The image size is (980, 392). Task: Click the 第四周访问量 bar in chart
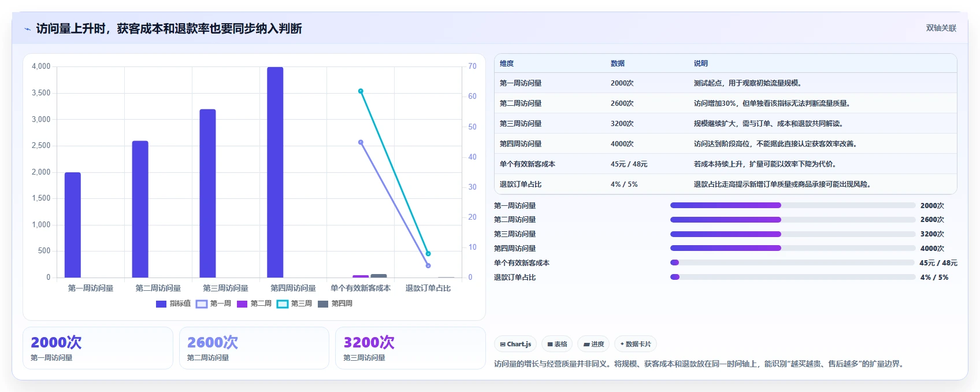(x=275, y=172)
